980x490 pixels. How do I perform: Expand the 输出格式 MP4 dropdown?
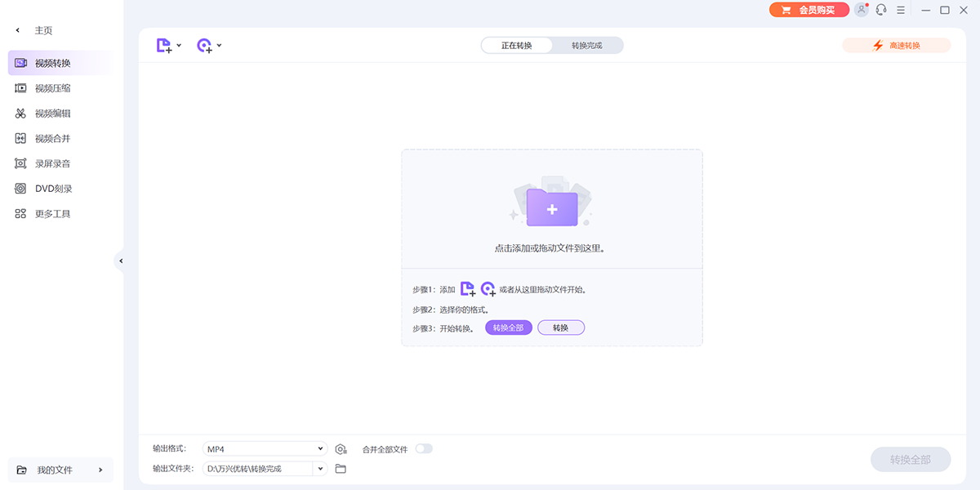click(x=321, y=448)
